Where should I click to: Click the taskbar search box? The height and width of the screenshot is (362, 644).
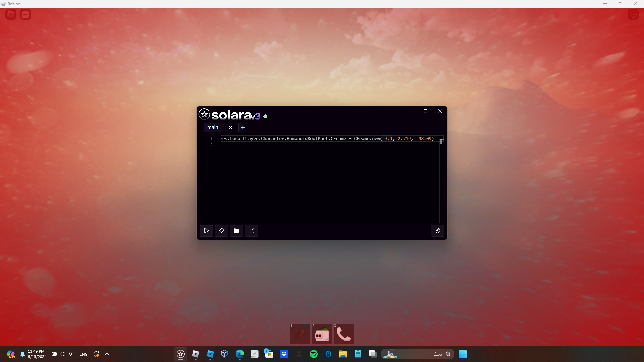(418, 354)
